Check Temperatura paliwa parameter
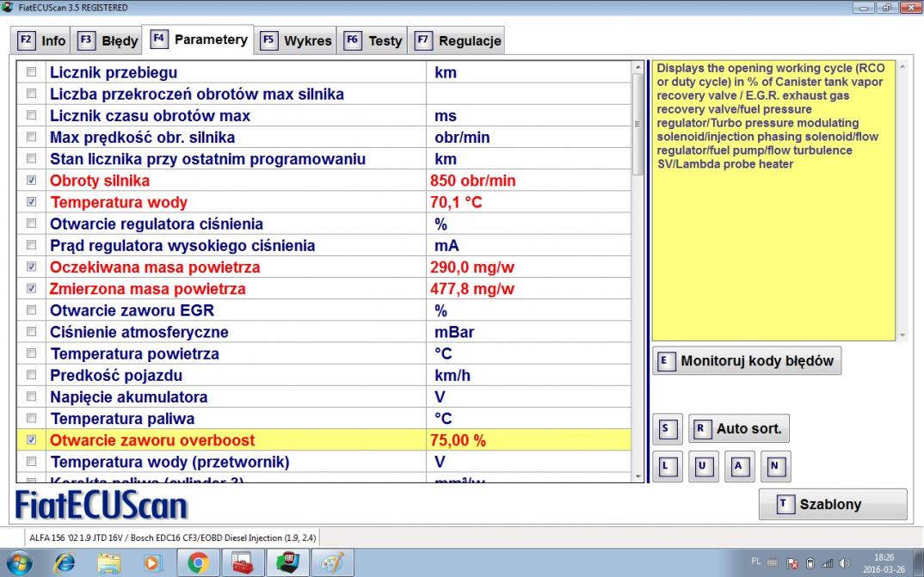 click(x=31, y=418)
